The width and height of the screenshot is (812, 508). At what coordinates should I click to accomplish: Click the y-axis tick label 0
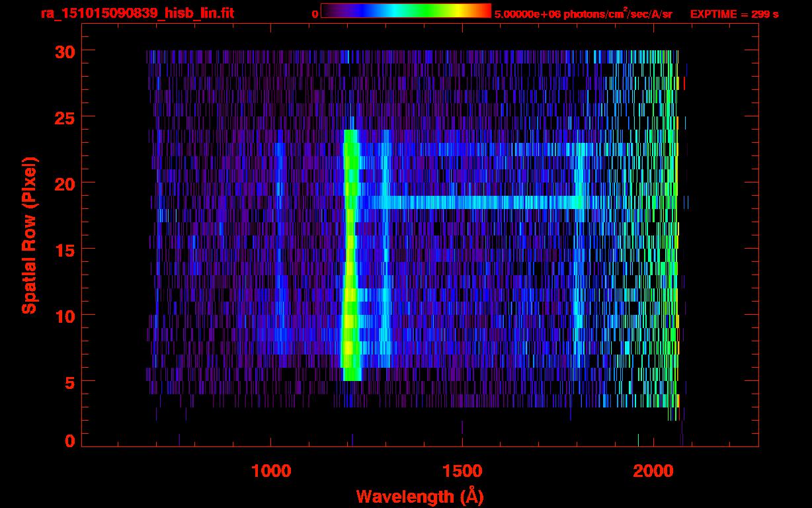click(69, 441)
